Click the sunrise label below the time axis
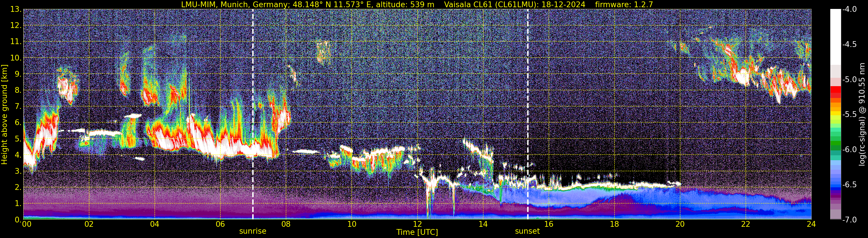 (252, 231)
